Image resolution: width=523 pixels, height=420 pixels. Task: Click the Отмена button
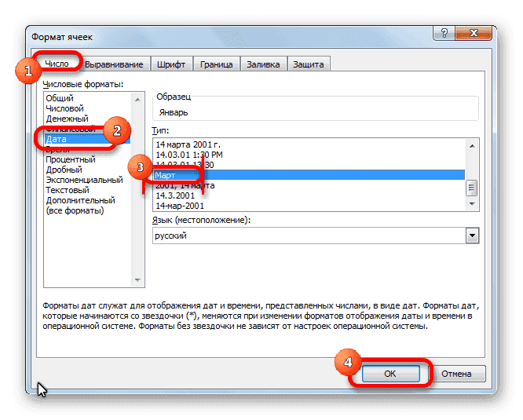pyautogui.click(x=456, y=374)
